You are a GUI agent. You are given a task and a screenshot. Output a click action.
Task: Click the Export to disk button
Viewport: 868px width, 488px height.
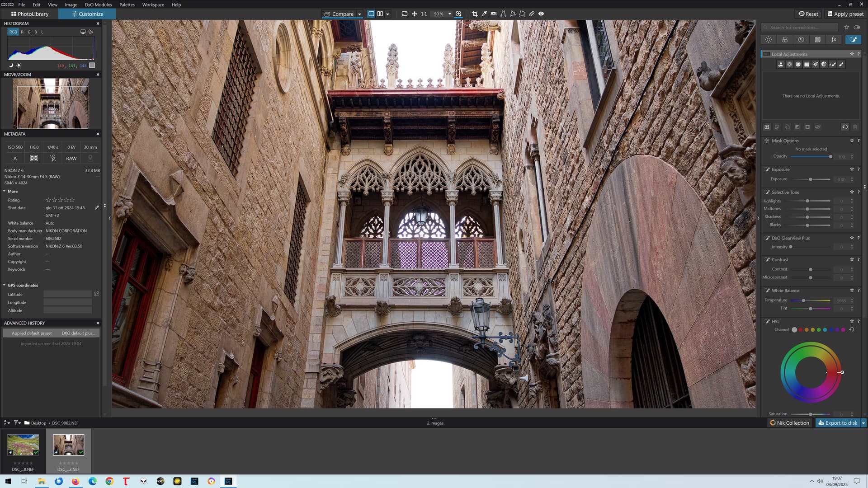point(838,423)
